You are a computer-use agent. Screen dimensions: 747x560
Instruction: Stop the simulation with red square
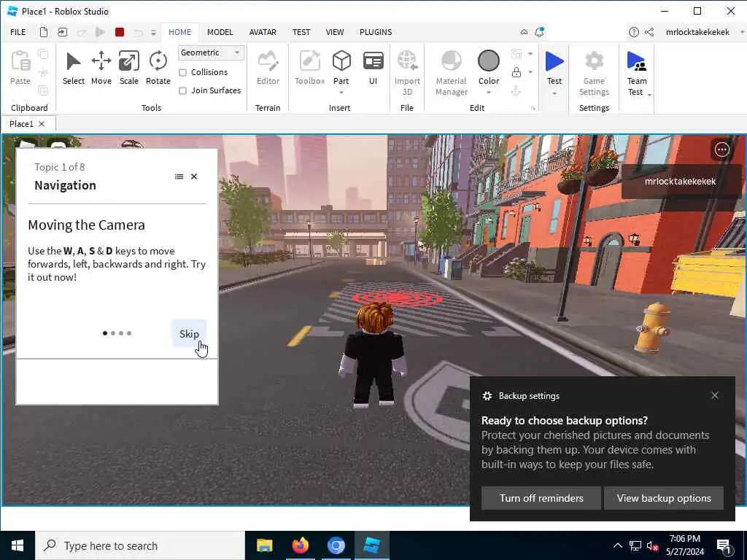tap(120, 32)
